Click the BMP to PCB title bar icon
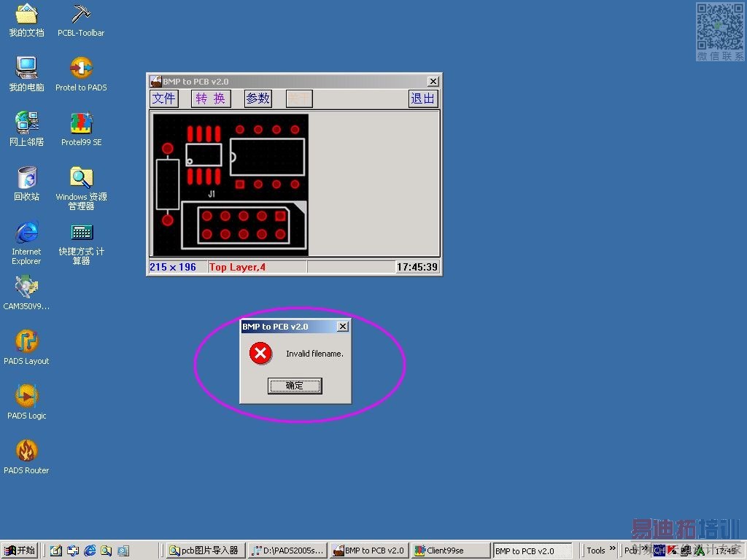This screenshot has width=747, height=560. tap(156, 82)
